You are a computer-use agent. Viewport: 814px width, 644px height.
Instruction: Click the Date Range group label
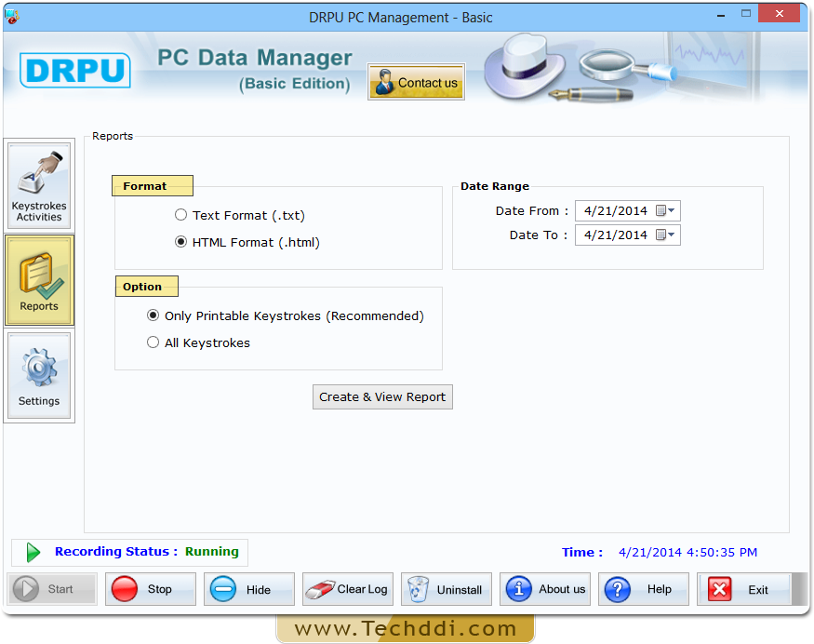(x=495, y=186)
